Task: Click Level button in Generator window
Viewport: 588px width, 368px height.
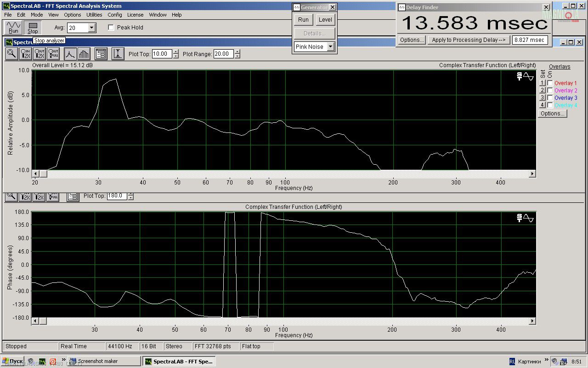Action: pyautogui.click(x=325, y=20)
